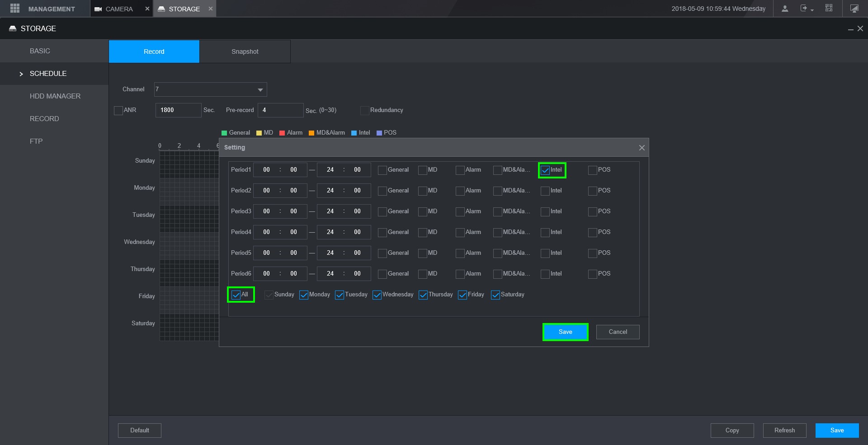Open the Management grid icon
868x445 pixels.
14,9
